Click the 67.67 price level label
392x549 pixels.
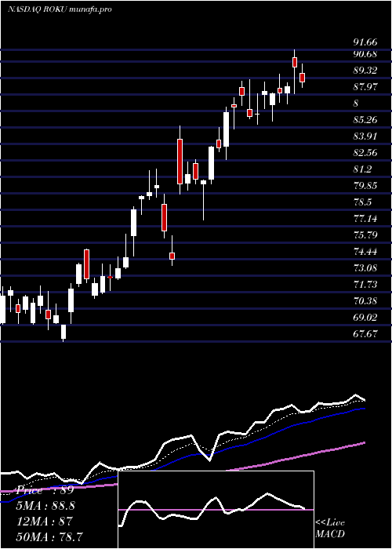[x=365, y=333]
